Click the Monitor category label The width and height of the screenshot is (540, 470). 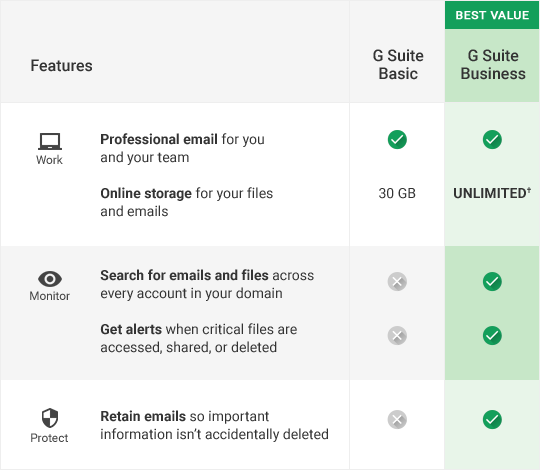pyautogui.click(x=50, y=296)
